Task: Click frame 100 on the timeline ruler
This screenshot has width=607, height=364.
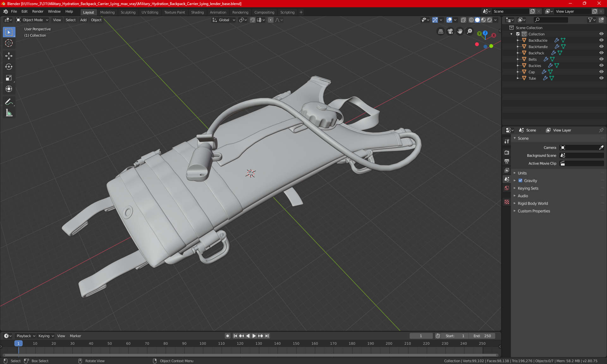Action: [203, 343]
